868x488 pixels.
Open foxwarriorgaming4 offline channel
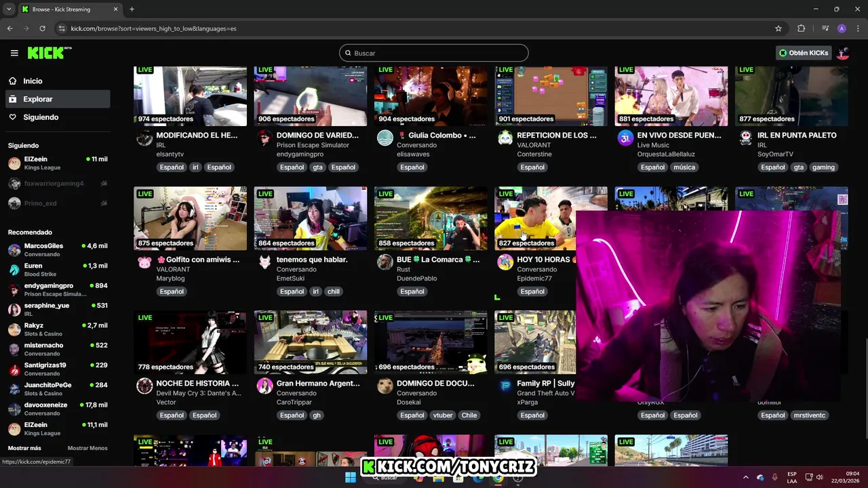click(58, 184)
